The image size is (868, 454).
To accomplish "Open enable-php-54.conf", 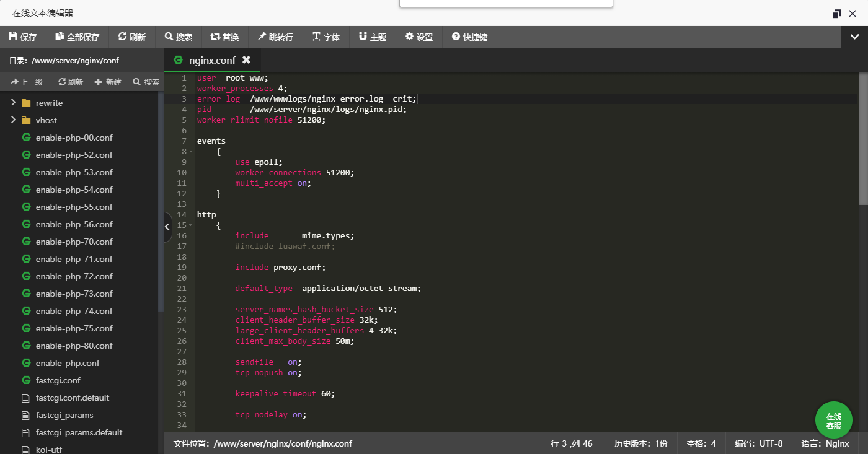I will [x=74, y=190].
